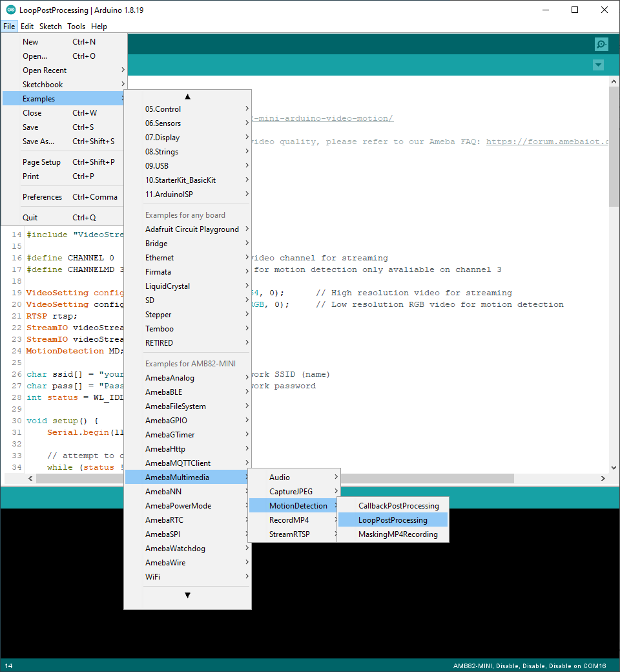Image resolution: width=620 pixels, height=672 pixels.
Task: Open the RecordMP4 multimedia submenu
Action: 294,520
